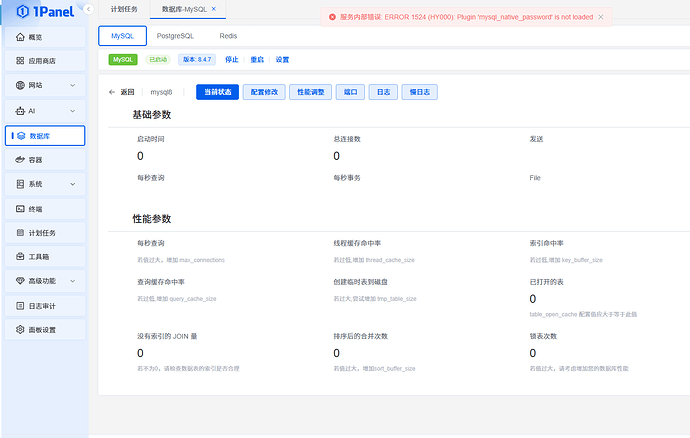The height and width of the screenshot is (438, 690).
Task: Dismiss the ERROR 1524 notification
Action: click(x=601, y=17)
